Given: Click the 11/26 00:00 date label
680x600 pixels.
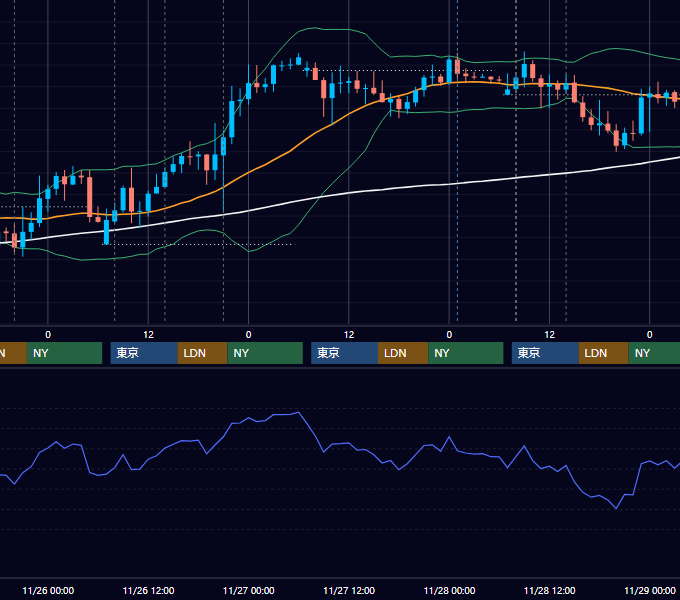Looking at the screenshot, I should (x=48, y=590).
